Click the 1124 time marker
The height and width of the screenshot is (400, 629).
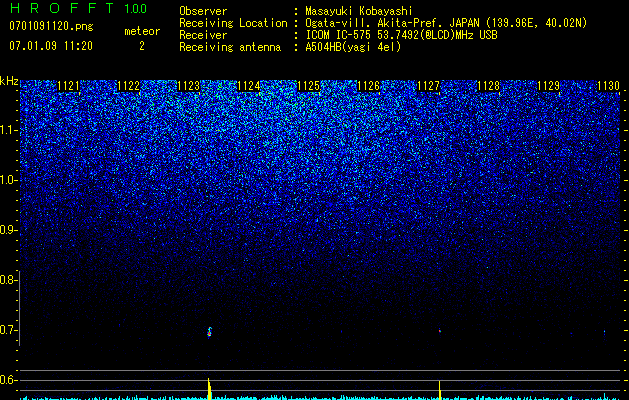(249, 86)
